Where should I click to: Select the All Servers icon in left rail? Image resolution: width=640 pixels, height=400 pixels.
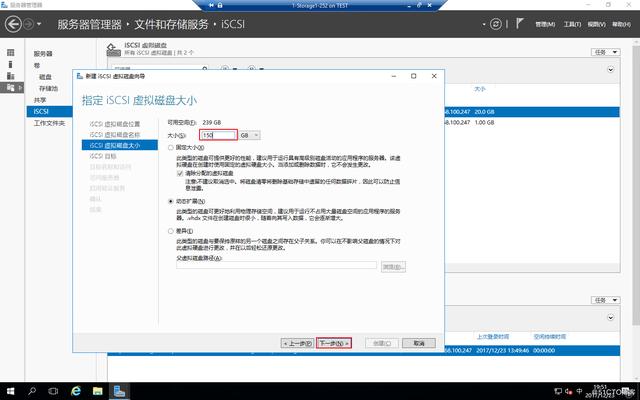point(11,76)
